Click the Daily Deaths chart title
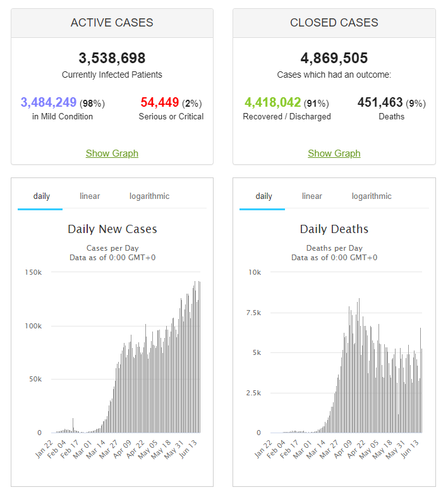The width and height of the screenshot is (448, 497). 334,229
